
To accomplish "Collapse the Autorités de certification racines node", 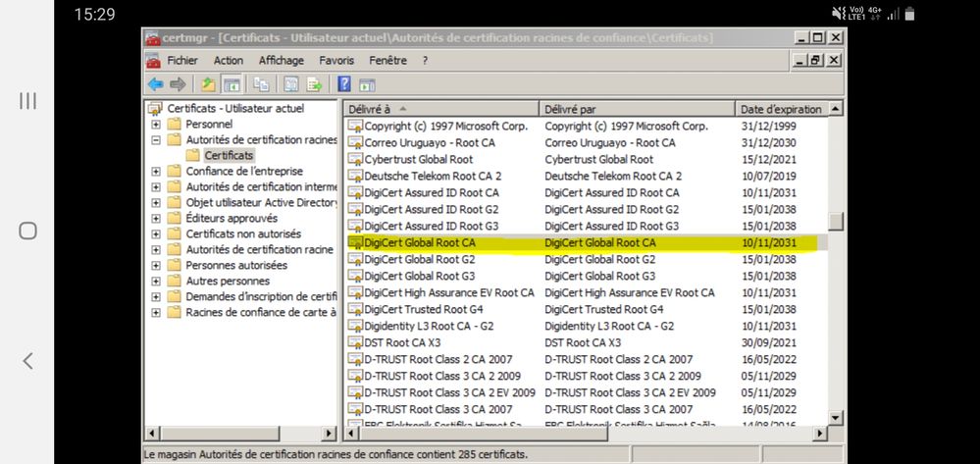I will [156, 140].
